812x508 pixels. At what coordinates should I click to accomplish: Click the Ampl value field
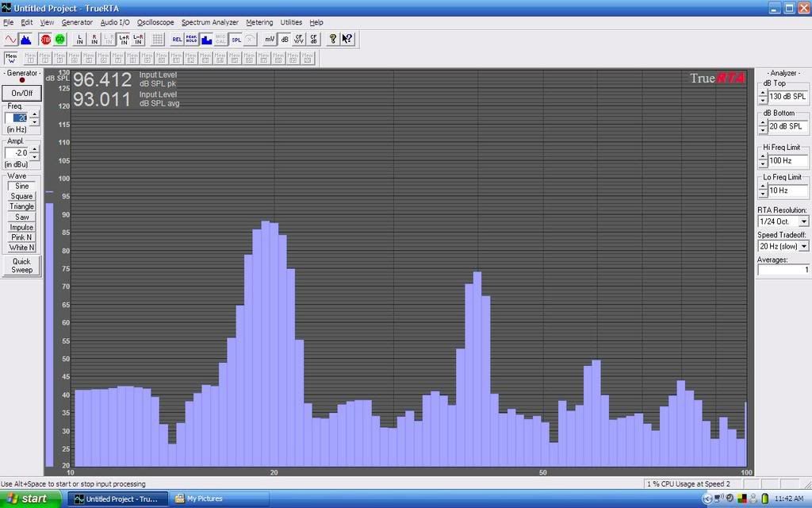pyautogui.click(x=16, y=153)
